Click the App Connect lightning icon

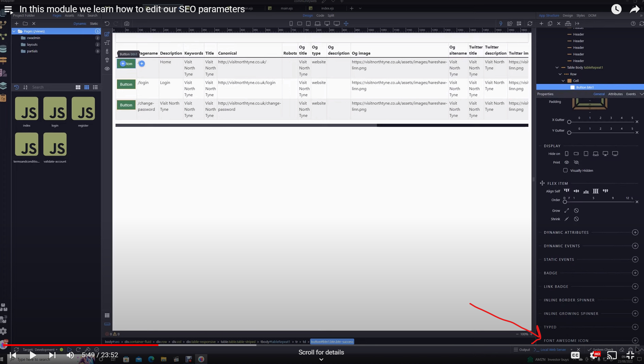coord(501,23)
